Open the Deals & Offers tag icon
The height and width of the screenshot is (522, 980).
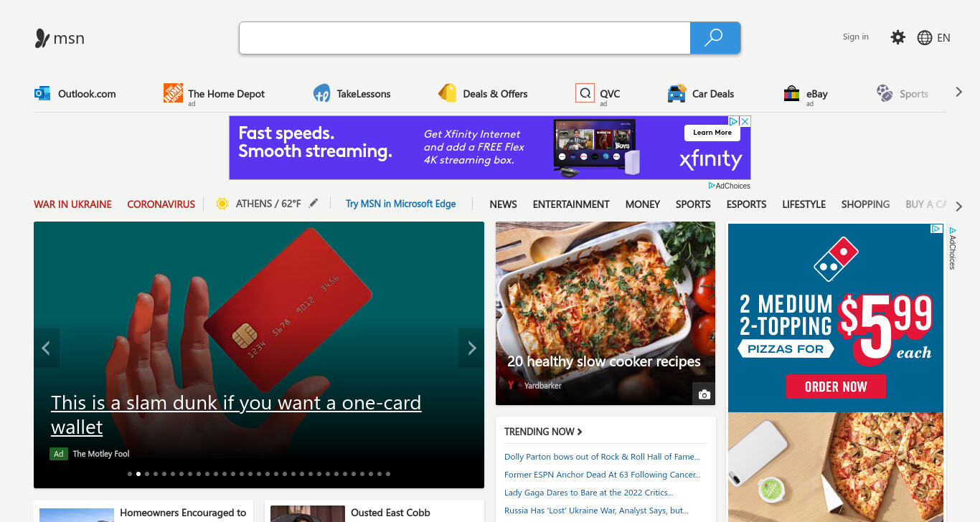(448, 93)
